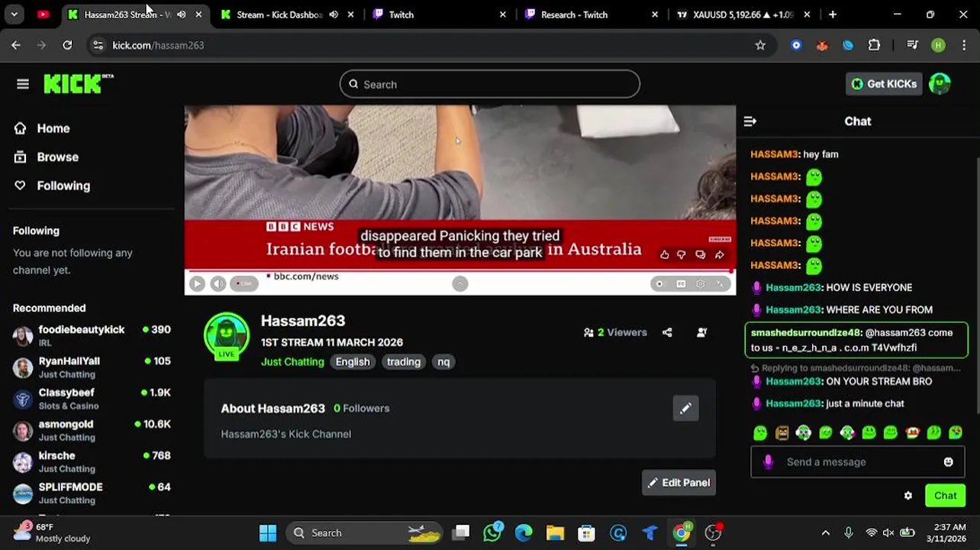Collapse the chat panel
The image size is (980, 550).
coord(750,121)
